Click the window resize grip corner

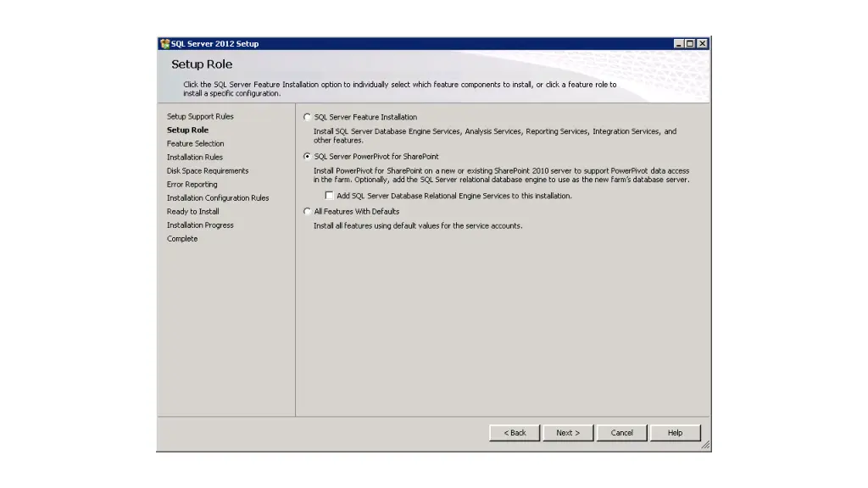tap(705, 446)
